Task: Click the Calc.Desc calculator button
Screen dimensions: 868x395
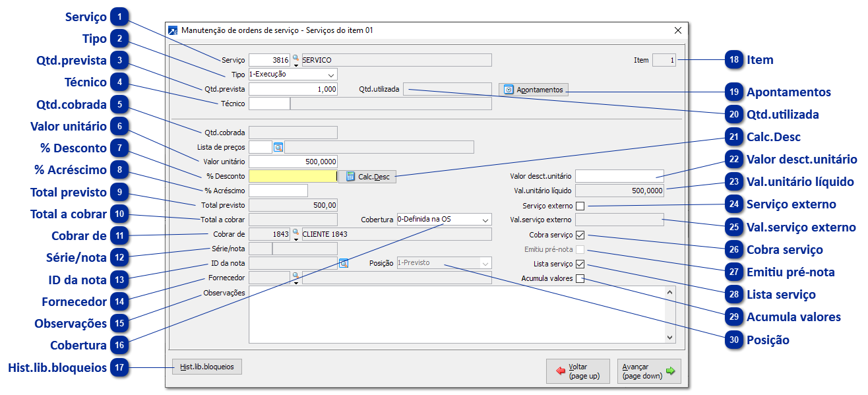Action: tap(367, 176)
